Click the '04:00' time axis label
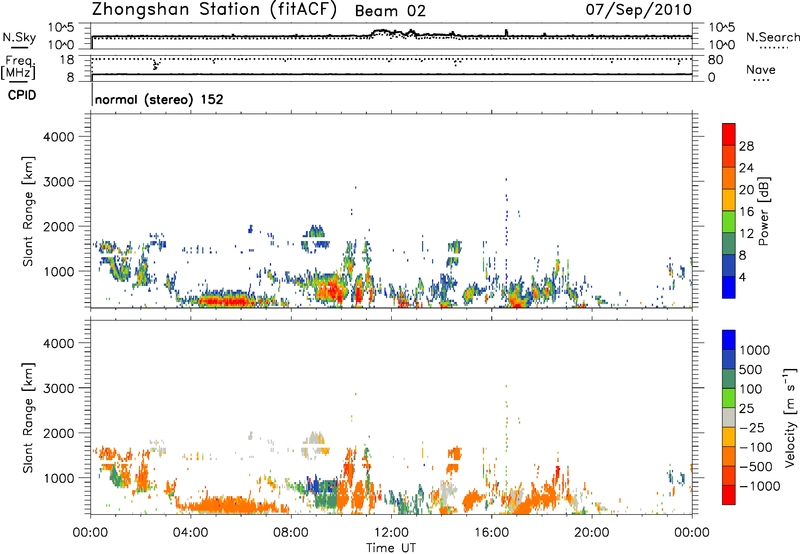 coord(190,533)
